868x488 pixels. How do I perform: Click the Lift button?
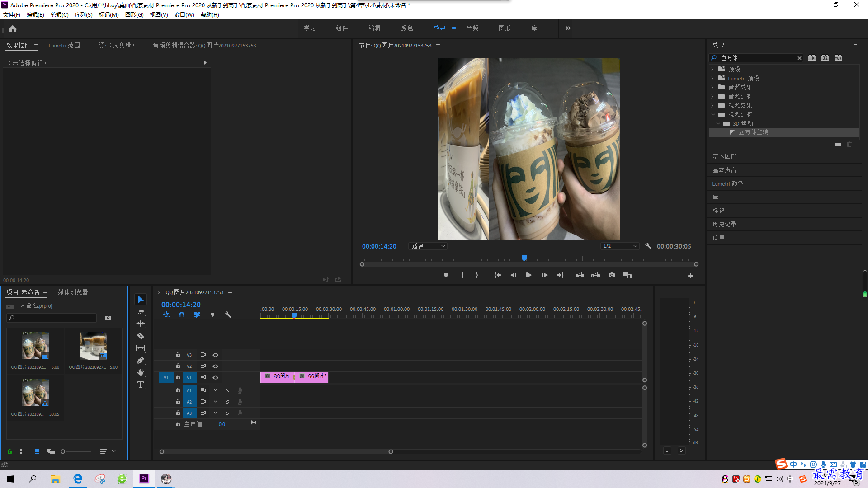click(x=580, y=275)
